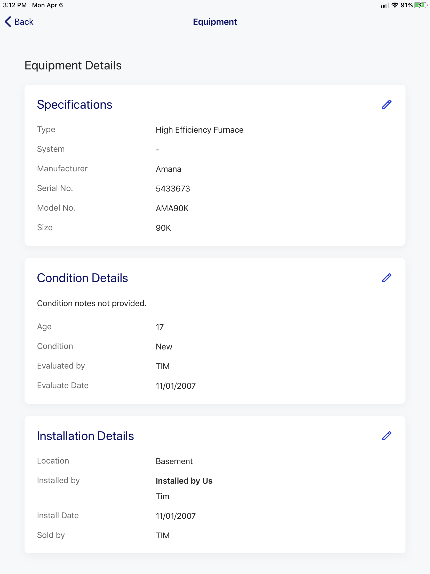430x574 pixels.
Task: Tap the Equipment page title
Action: 215,22
